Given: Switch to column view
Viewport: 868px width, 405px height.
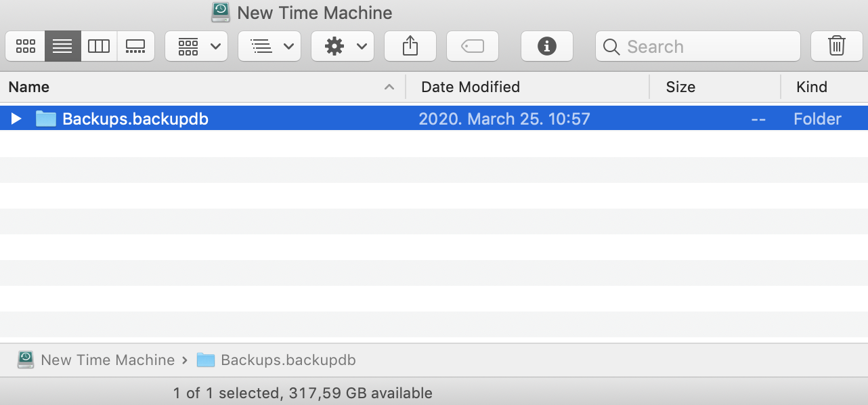Looking at the screenshot, I should click(99, 47).
